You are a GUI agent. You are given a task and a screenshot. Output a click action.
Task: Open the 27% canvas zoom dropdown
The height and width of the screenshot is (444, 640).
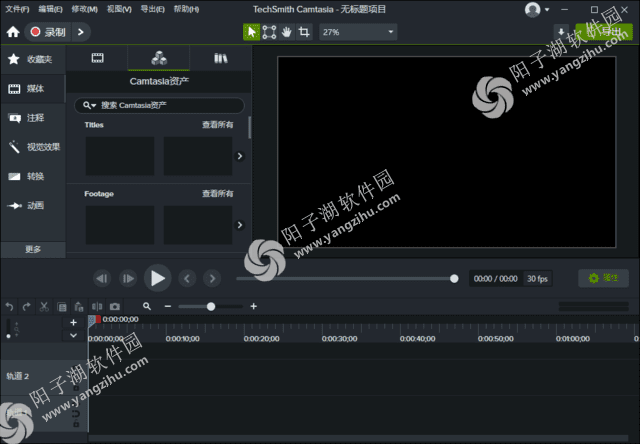358,32
